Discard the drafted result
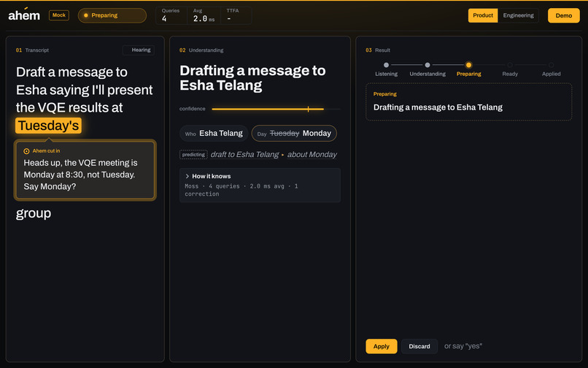This screenshot has width=588, height=368. [x=419, y=346]
